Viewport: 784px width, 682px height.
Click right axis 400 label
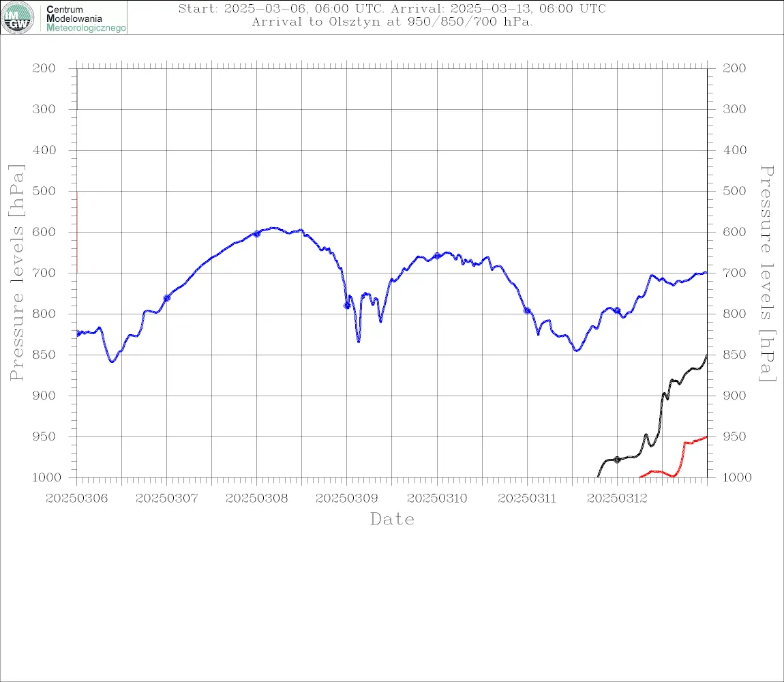[x=734, y=150]
